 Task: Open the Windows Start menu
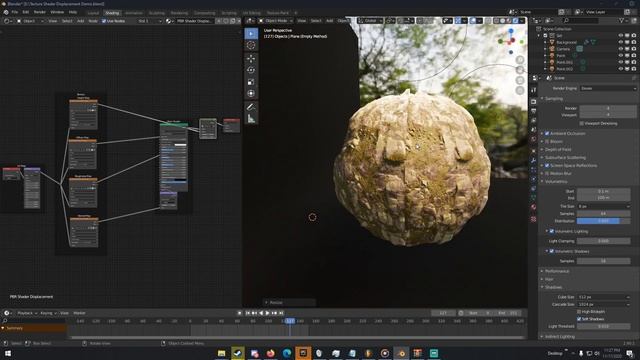point(7,353)
